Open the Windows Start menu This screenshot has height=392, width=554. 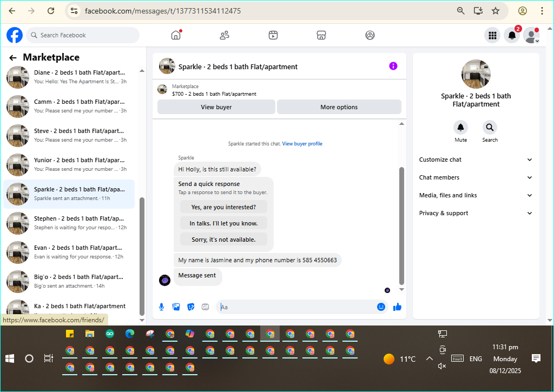coord(10,359)
